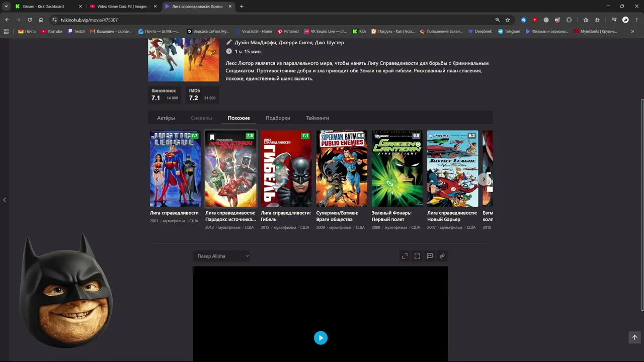The width and height of the screenshot is (644, 362).
Task: Click the IMDb 7.2 rating box
Action: (x=202, y=95)
